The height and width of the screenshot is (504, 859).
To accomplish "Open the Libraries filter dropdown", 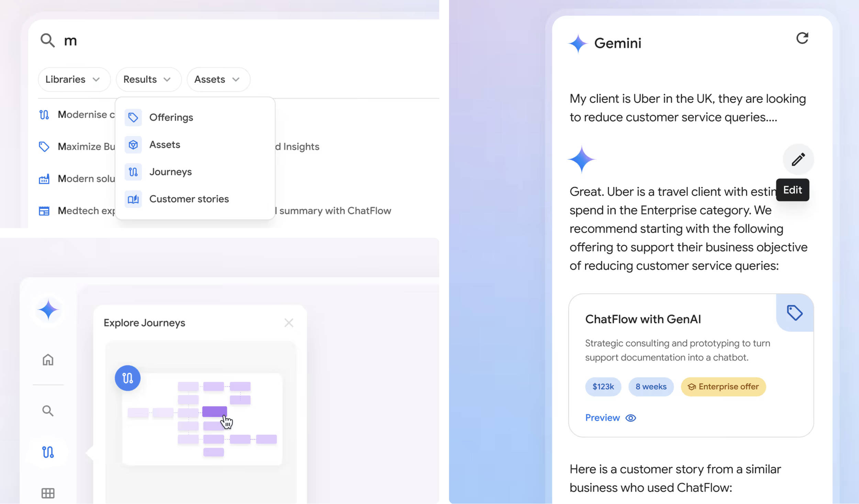I will [x=74, y=79].
